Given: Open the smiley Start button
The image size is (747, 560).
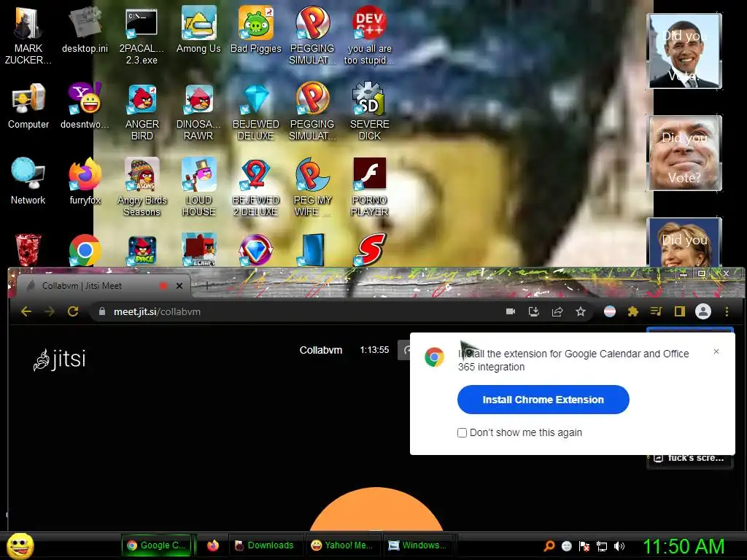Looking at the screenshot, I should [20, 545].
